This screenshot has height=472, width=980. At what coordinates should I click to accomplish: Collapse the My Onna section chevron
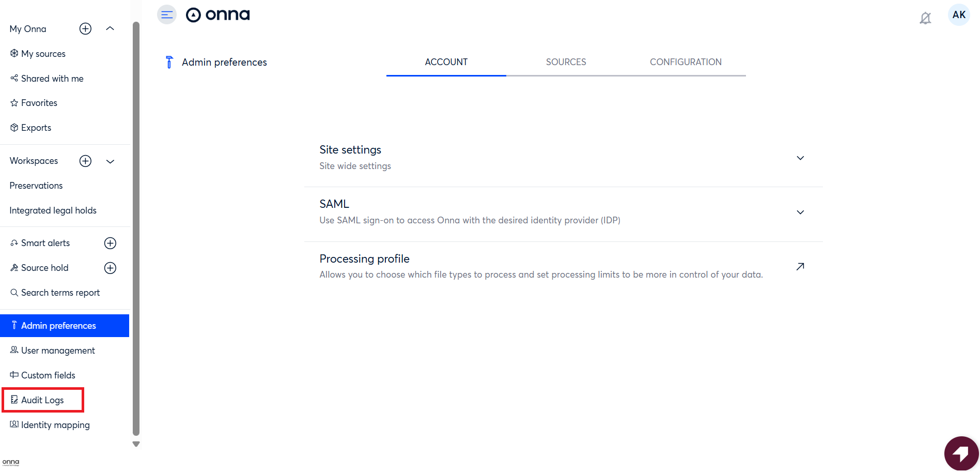click(x=110, y=29)
